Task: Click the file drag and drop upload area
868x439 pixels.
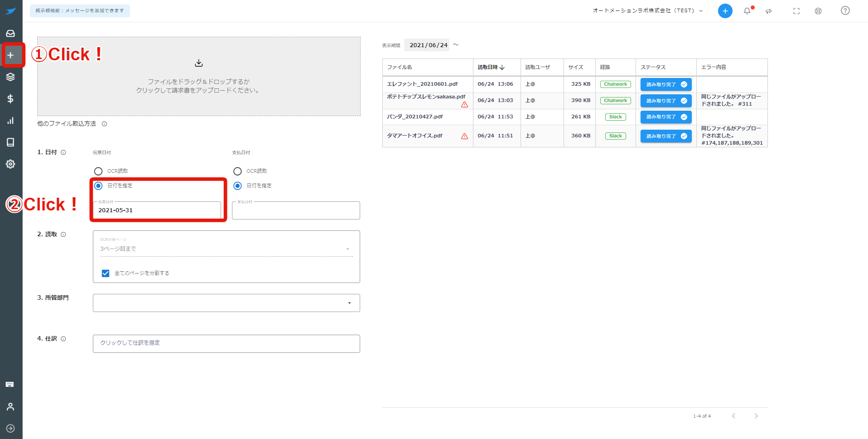Action: (x=199, y=76)
